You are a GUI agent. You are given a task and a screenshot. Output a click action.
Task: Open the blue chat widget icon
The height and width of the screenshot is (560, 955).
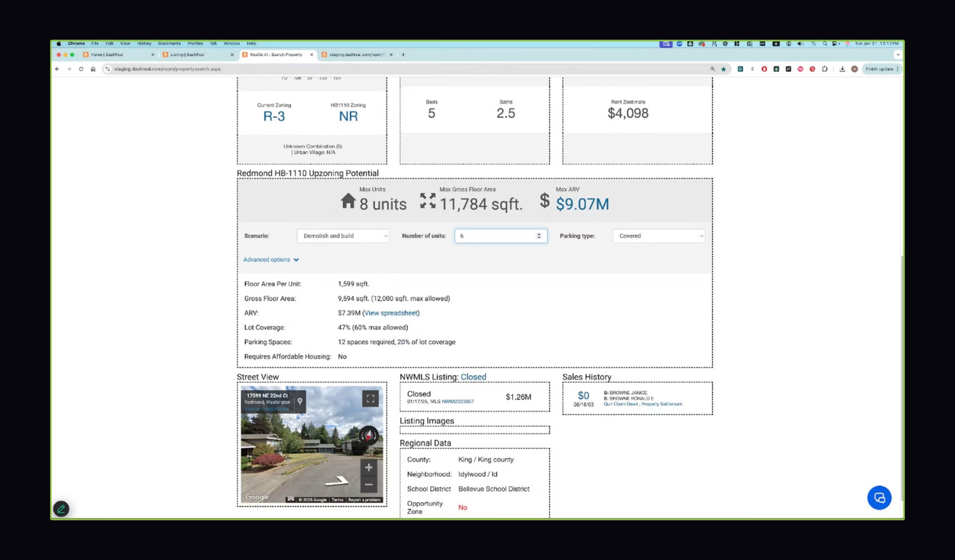click(879, 497)
